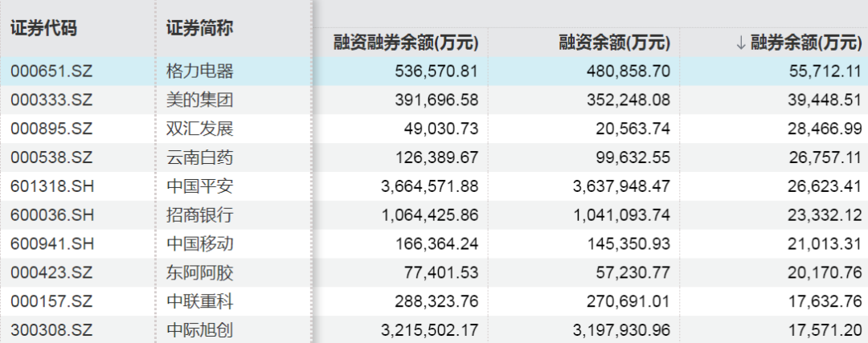The image size is (868, 343).
Task: Click value 270,691.01 in 中联重科 row
Action: pyautogui.click(x=628, y=301)
